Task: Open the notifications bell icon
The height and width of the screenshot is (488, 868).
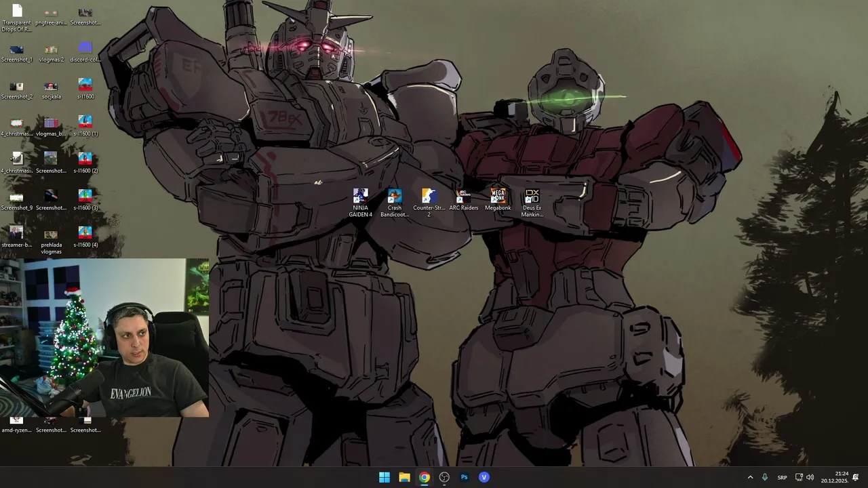Action: tap(856, 478)
